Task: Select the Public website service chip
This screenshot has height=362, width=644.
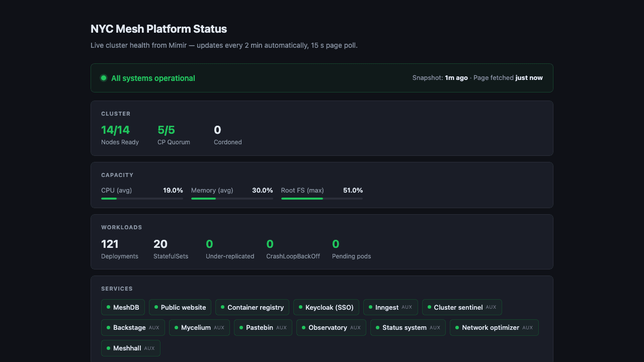Action: coord(180,307)
